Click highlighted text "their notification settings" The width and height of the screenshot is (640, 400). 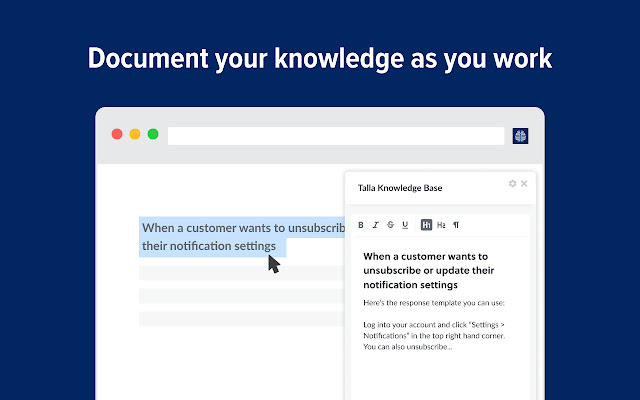pyautogui.click(x=209, y=246)
